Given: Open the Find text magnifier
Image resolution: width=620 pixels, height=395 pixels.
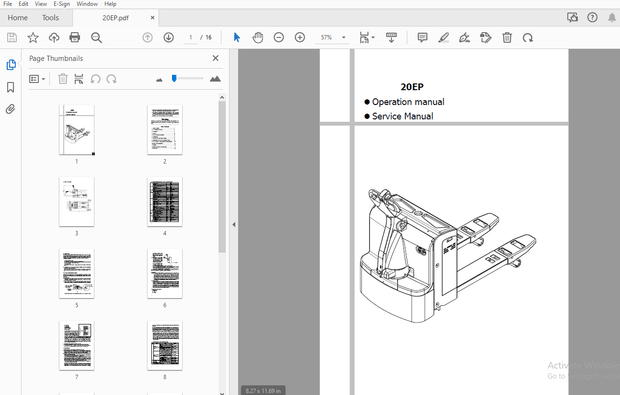Looking at the screenshot, I should pos(96,38).
